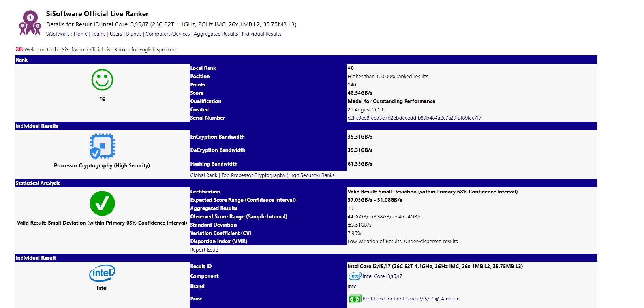Open Top Processor Cryptography (High Security) Ranks link

click(x=278, y=175)
